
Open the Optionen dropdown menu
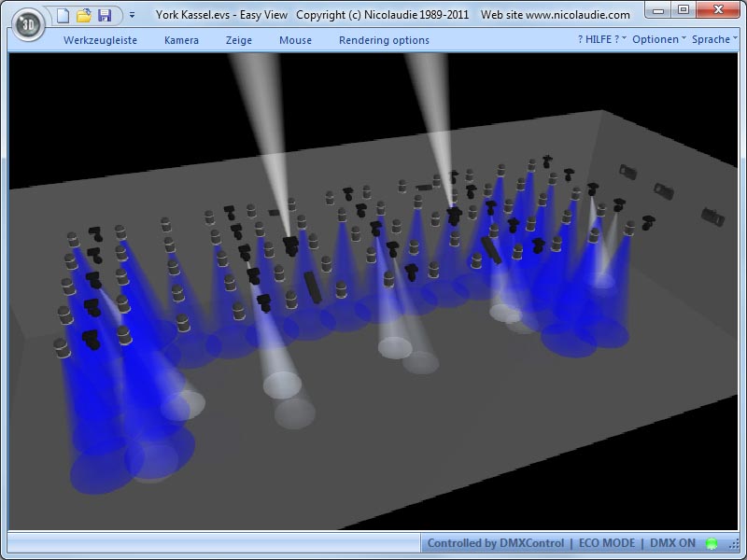tap(658, 40)
